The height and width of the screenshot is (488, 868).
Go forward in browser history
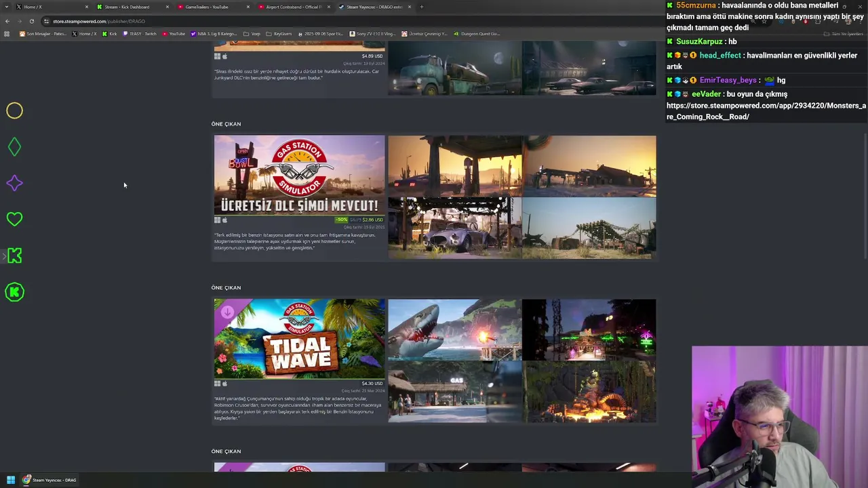coord(20,21)
